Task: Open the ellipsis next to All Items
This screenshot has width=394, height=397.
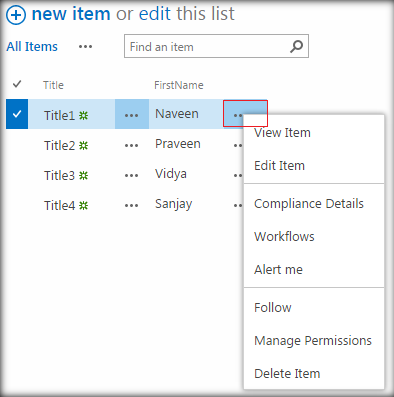Action: [x=85, y=47]
